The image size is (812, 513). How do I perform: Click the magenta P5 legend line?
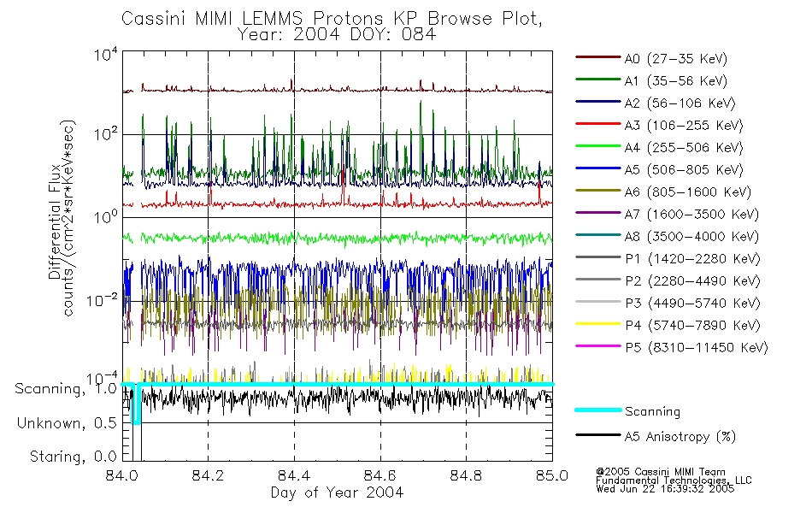pos(598,345)
